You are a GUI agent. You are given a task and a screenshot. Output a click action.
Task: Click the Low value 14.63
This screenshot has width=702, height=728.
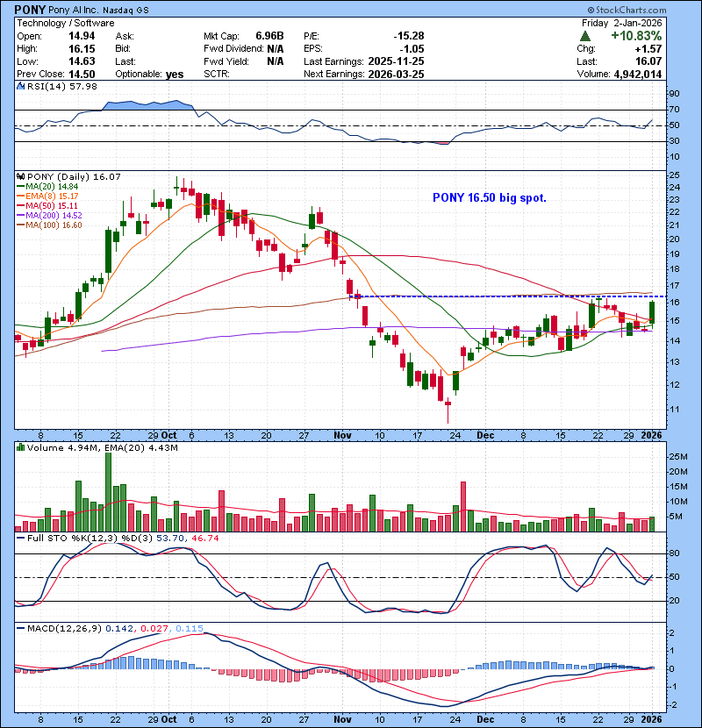pos(82,61)
